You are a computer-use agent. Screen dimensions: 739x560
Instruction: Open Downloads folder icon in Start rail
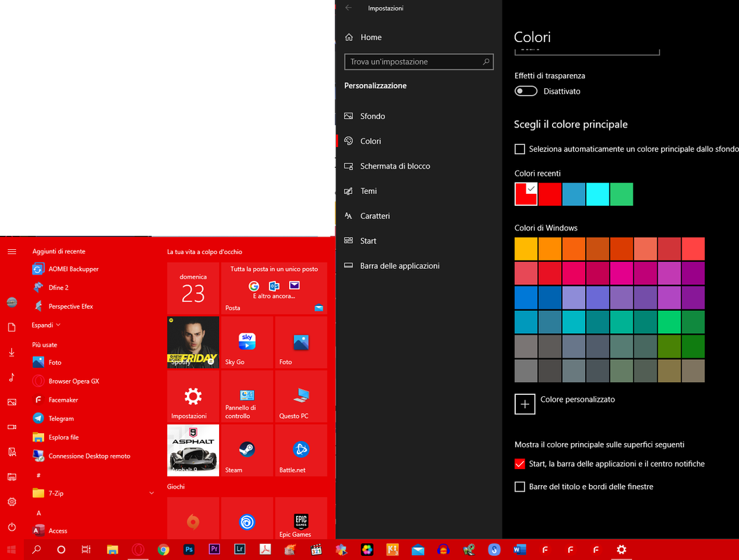12,352
